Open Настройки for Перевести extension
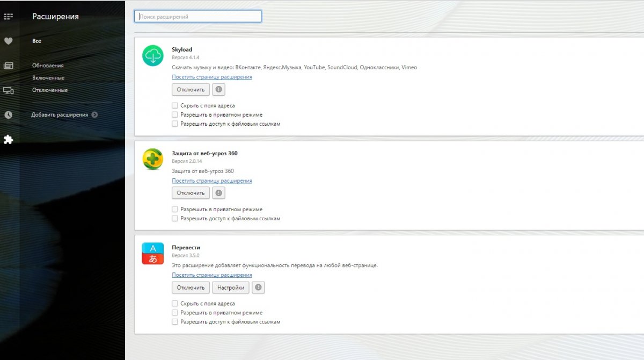The height and width of the screenshot is (360, 644). pos(231,287)
